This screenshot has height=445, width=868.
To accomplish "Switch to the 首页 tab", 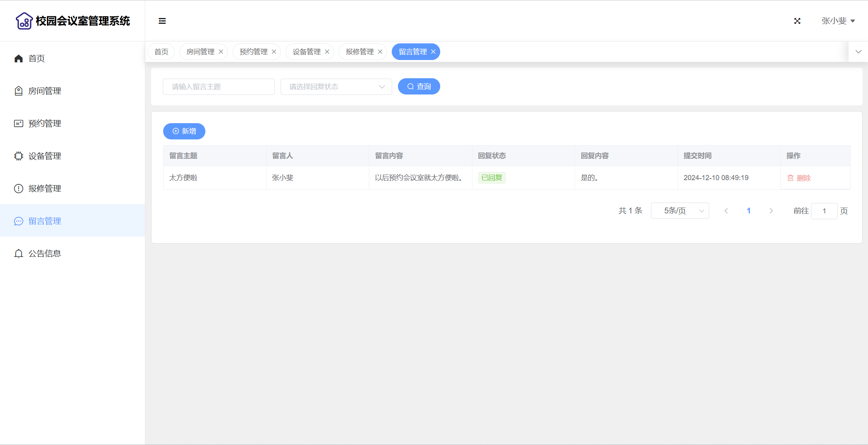I will pos(161,52).
